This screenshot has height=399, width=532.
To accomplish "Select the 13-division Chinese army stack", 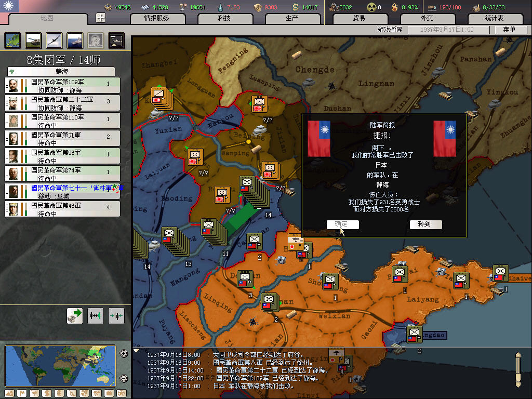I will 176,241.
